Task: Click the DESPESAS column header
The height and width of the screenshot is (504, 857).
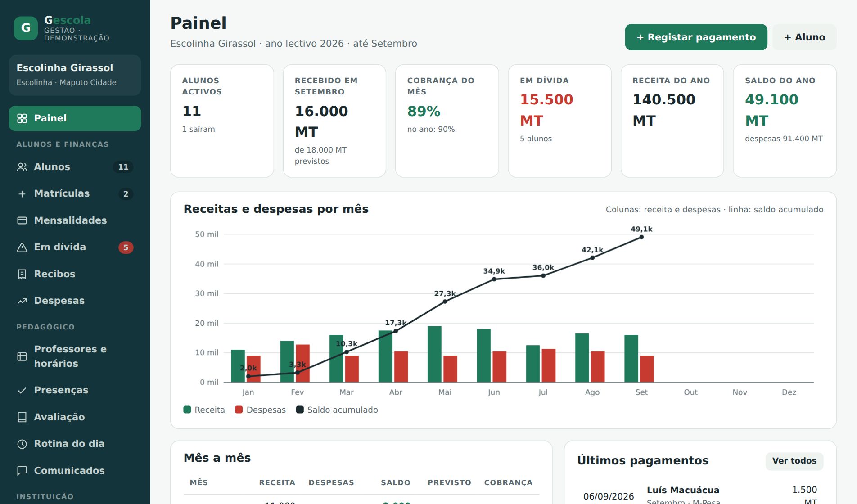Action: tap(331, 482)
